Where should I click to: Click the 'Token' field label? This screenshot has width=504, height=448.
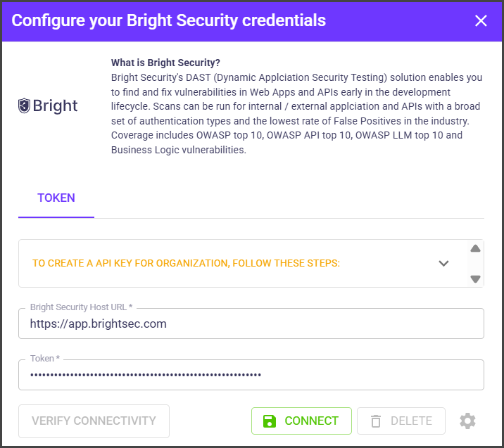click(x=44, y=359)
